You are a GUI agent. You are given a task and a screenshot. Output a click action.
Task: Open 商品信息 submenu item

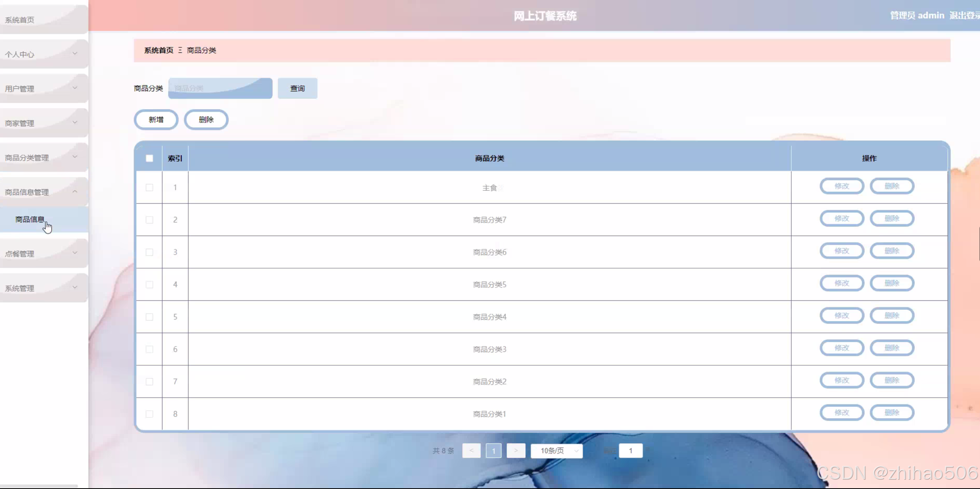[30, 219]
